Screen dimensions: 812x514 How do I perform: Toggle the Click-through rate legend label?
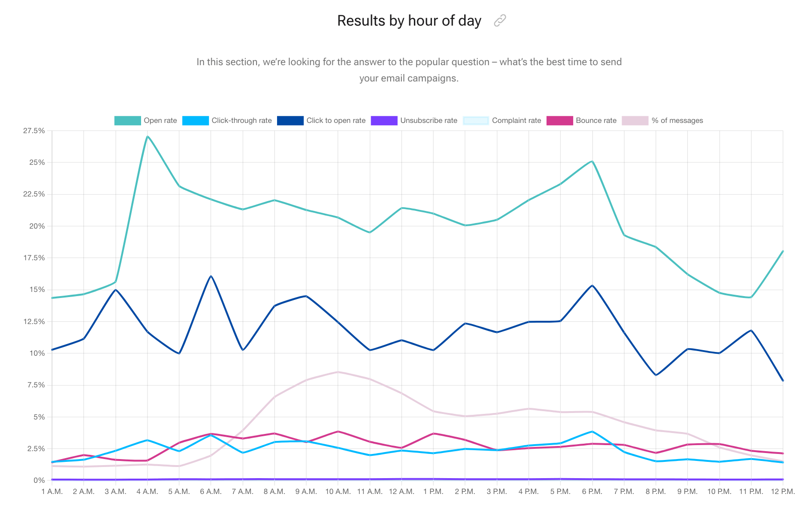(242, 121)
